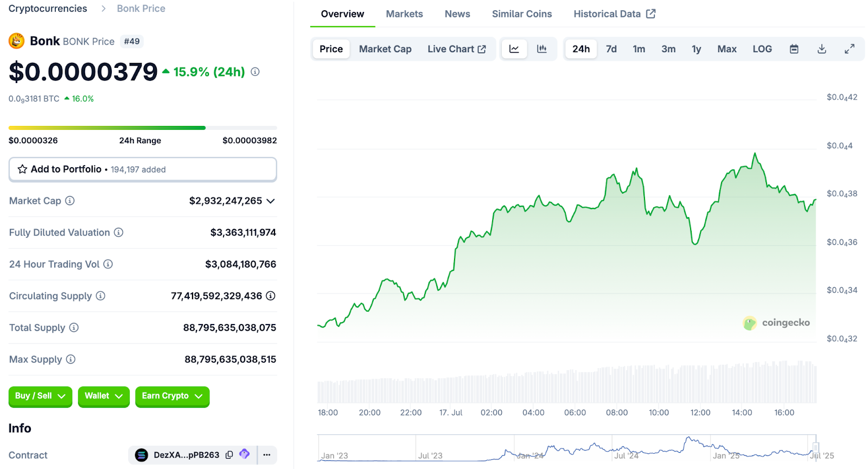This screenshot has width=868, height=469.
Task: Switch to the Similar Coins tab
Action: point(522,14)
